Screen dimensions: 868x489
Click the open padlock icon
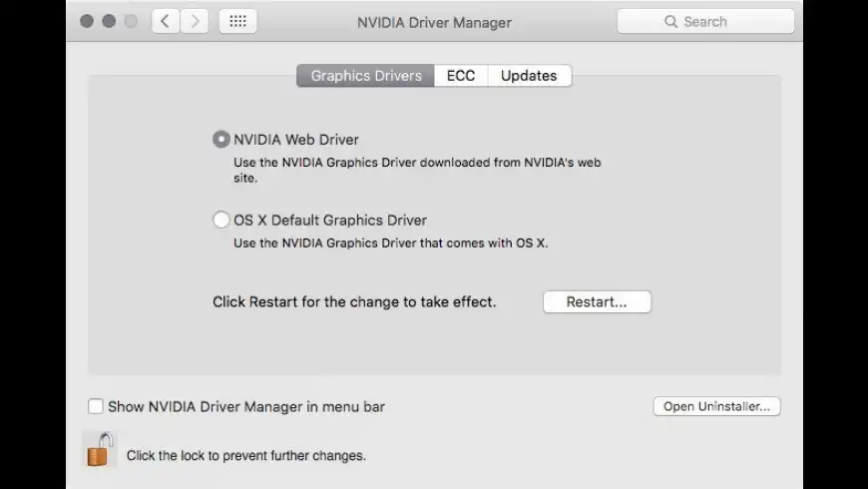[100, 450]
